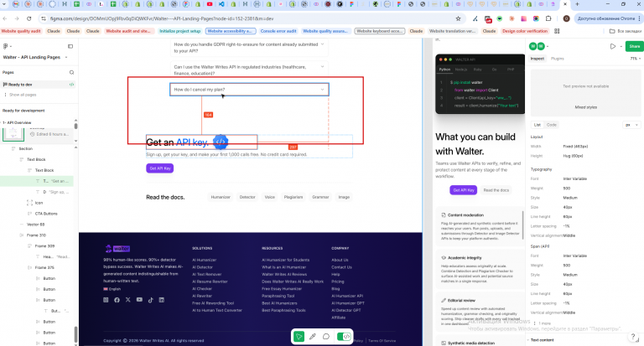Click the YouTube icon in footer
This screenshot has width=644, height=346.
click(140, 300)
